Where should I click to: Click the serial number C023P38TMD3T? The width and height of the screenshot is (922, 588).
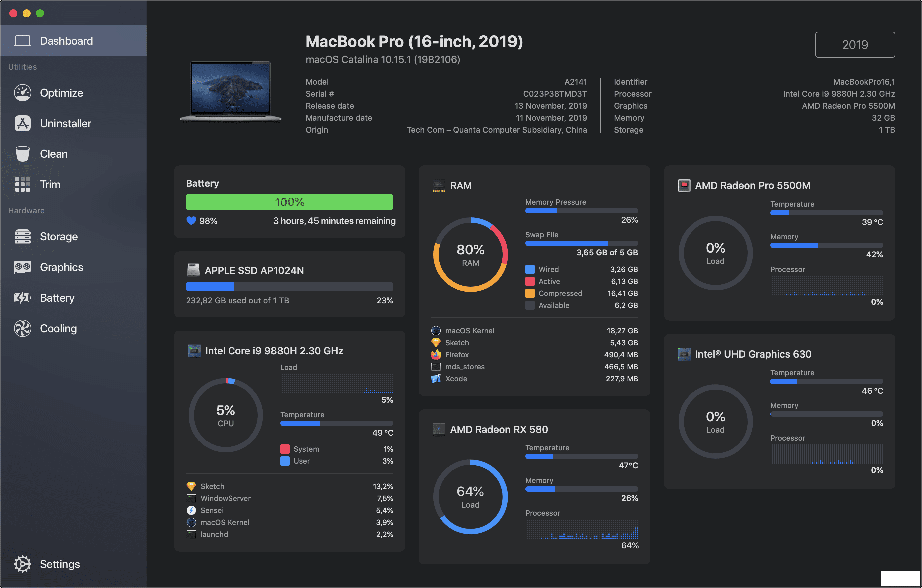coord(555,94)
